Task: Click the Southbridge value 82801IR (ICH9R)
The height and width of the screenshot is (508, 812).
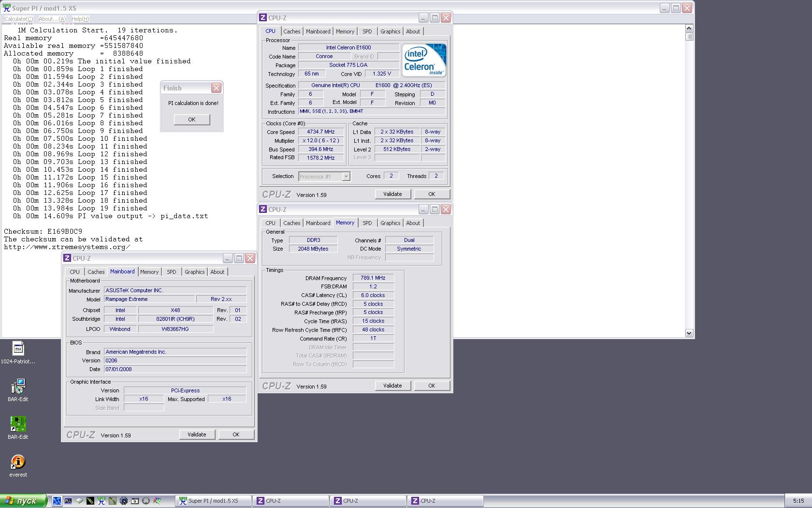Action: (175, 319)
